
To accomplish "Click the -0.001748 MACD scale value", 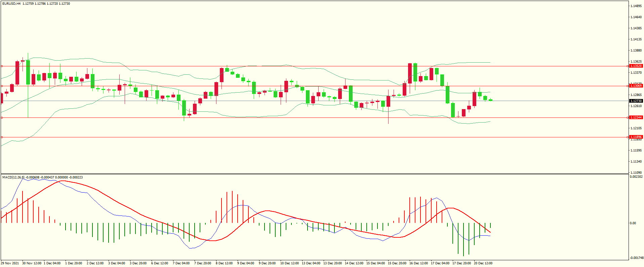I will [x=636, y=258].
